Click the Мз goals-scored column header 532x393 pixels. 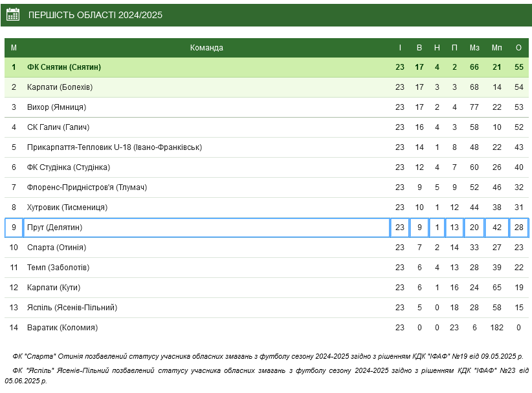click(474, 48)
